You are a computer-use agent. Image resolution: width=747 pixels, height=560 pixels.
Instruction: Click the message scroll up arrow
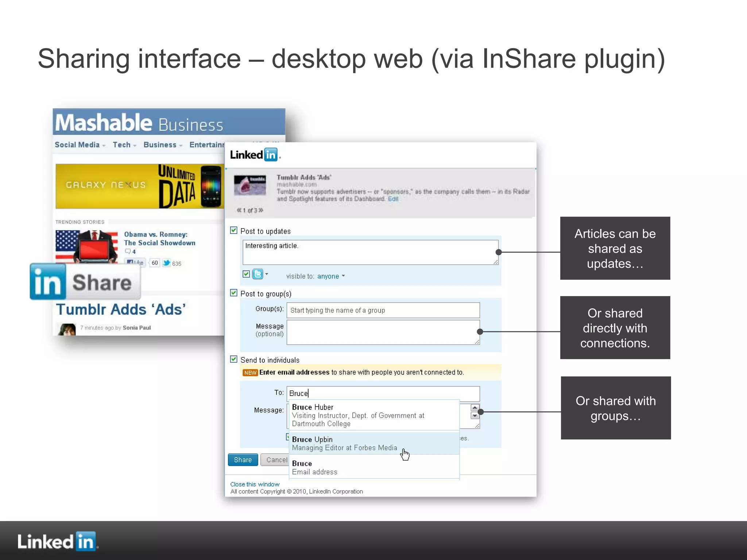pyautogui.click(x=475, y=408)
